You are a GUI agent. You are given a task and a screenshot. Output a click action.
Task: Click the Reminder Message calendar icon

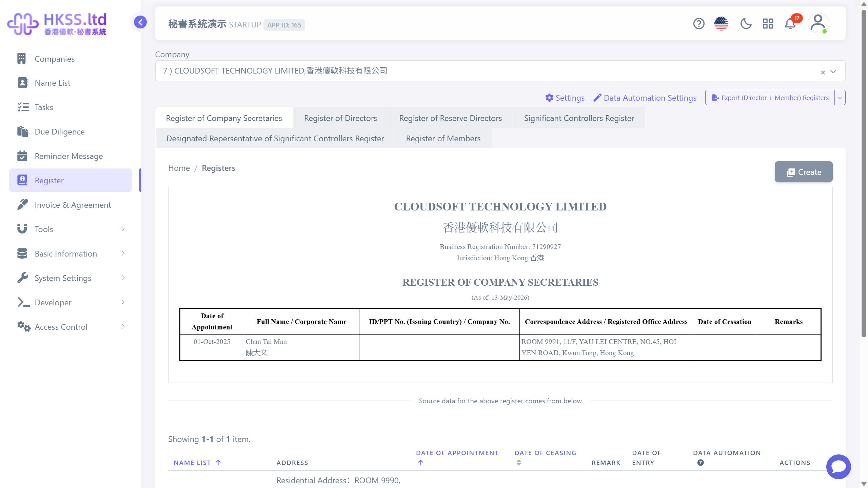pos(22,156)
